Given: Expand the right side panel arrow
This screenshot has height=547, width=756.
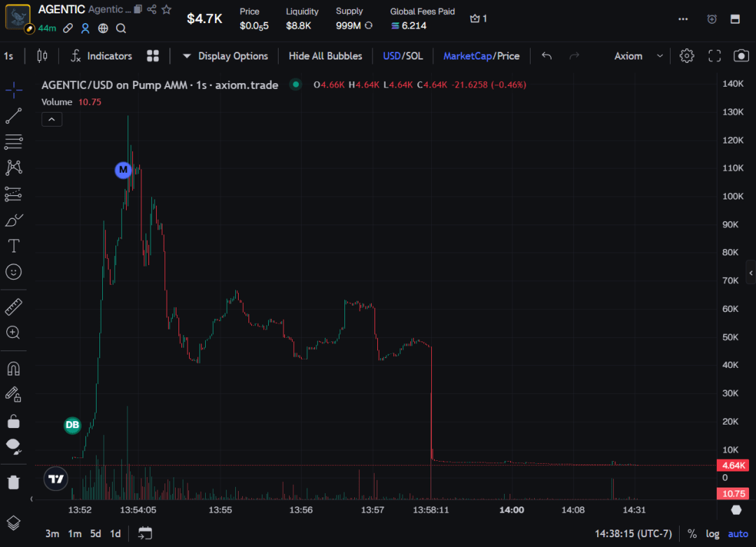Looking at the screenshot, I should click(751, 273).
